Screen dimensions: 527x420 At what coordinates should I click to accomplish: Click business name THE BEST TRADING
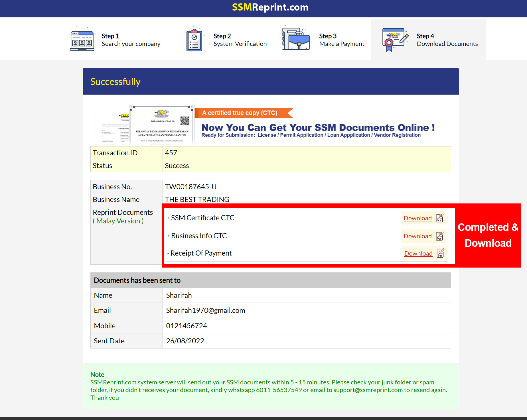(197, 199)
